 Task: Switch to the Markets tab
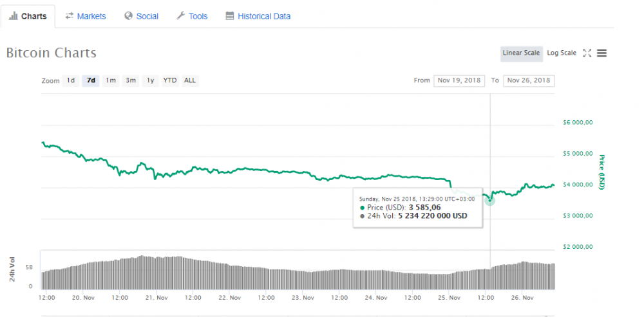click(x=86, y=17)
